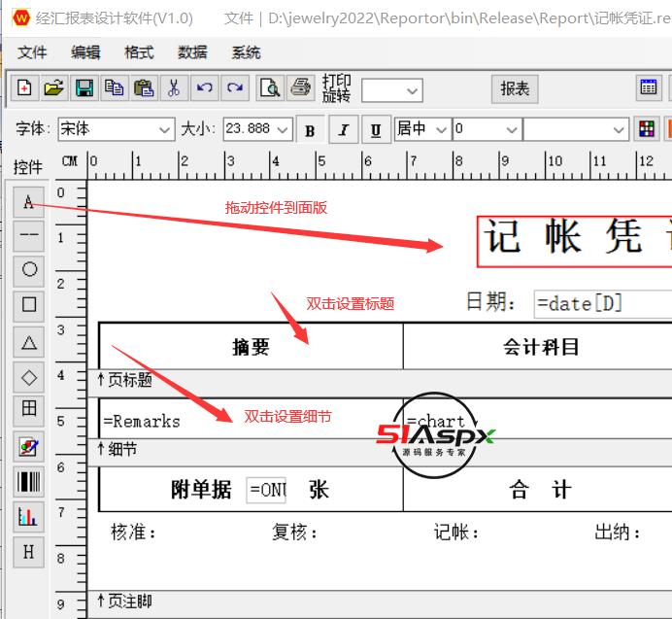672x619 pixels.
Task: Copy the selected control
Action: tap(114, 88)
